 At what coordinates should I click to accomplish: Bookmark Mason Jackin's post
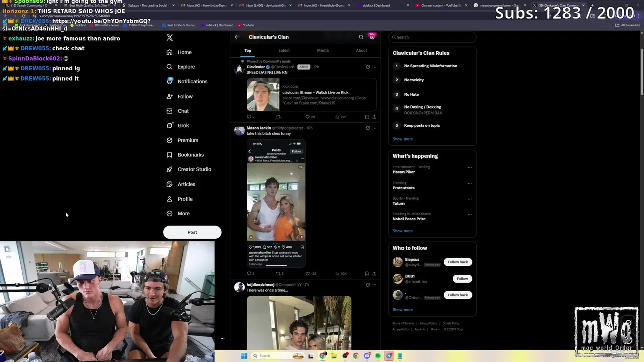tap(367, 274)
